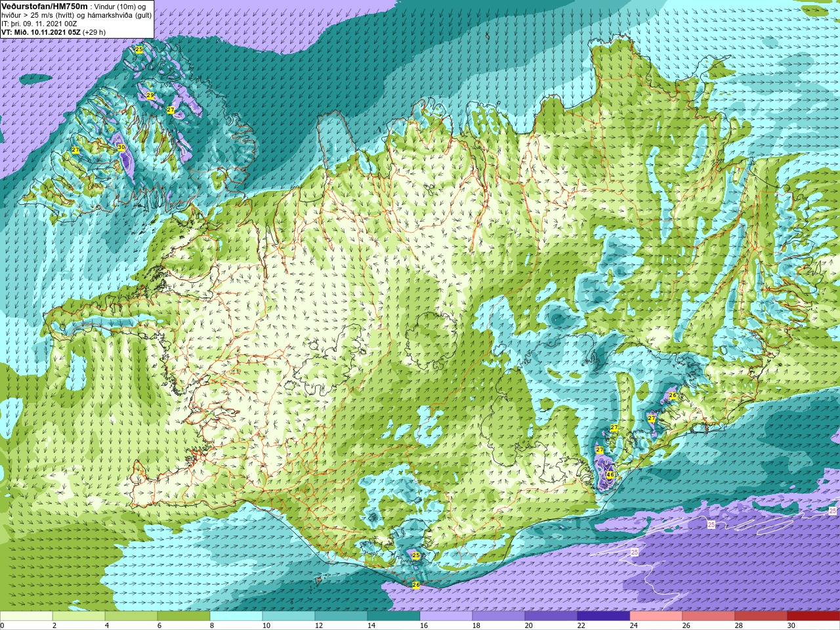This screenshot has height=630, width=840.
Task: Click the light green 2–4 legend swatch
Action: point(79,616)
